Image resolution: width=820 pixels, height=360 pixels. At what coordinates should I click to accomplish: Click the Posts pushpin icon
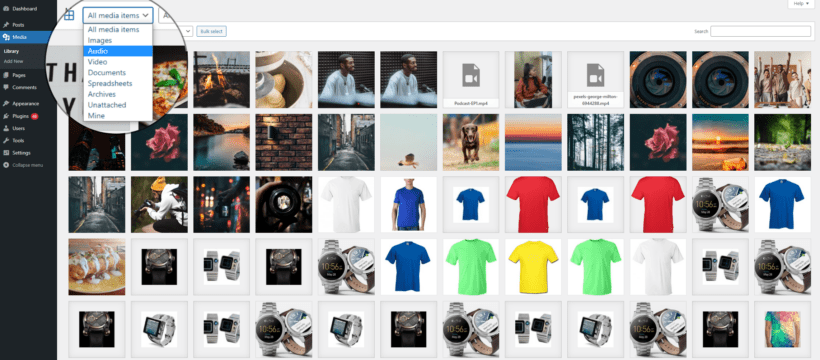tap(6, 25)
